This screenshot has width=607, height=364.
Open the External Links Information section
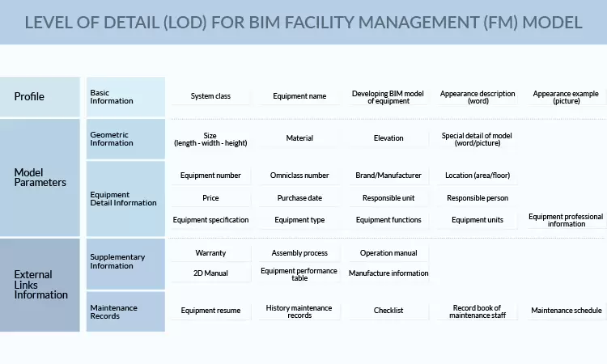click(40, 285)
